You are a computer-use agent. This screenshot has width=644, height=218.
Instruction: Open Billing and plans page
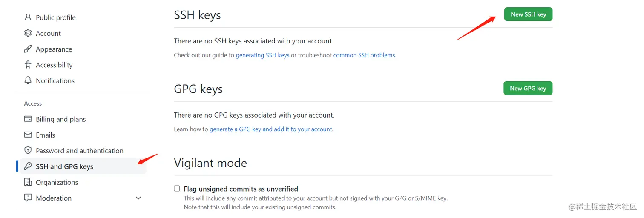(61, 119)
